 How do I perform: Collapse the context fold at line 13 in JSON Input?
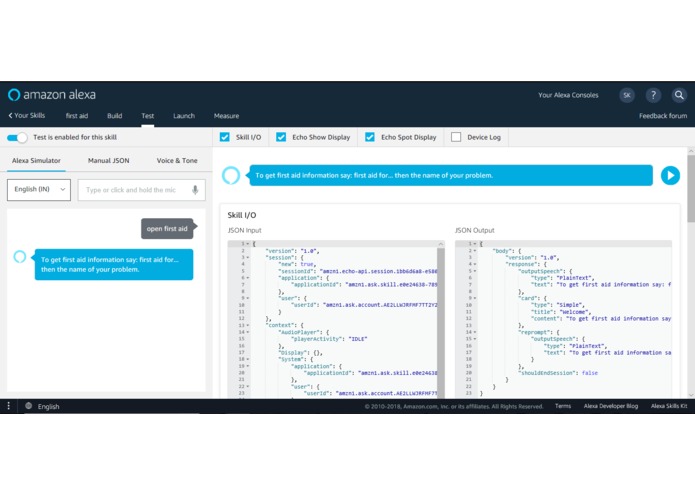click(248, 325)
